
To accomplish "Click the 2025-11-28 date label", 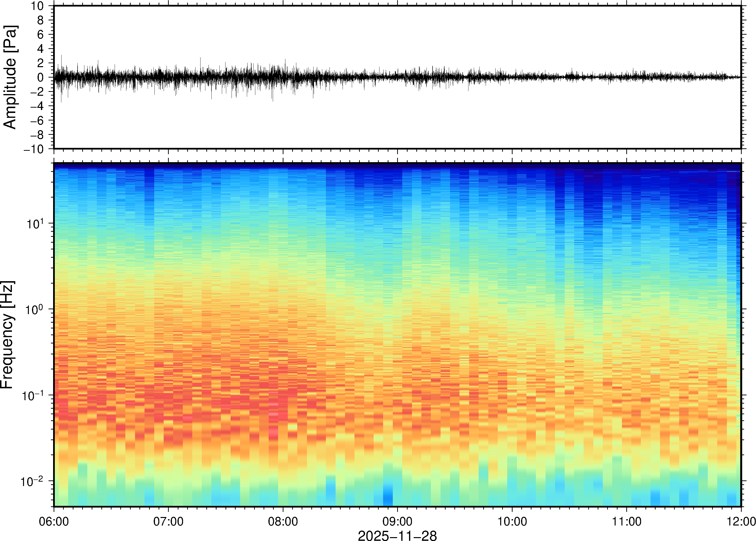I will click(x=397, y=535).
